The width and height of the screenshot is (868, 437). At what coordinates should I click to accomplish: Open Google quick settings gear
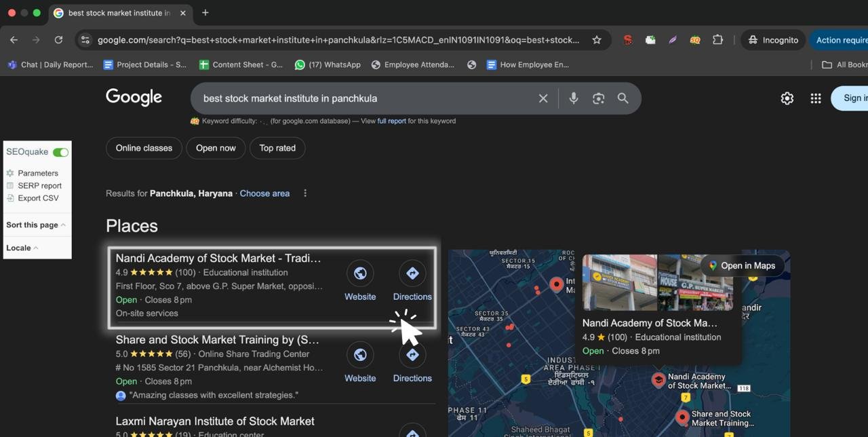[x=787, y=98]
